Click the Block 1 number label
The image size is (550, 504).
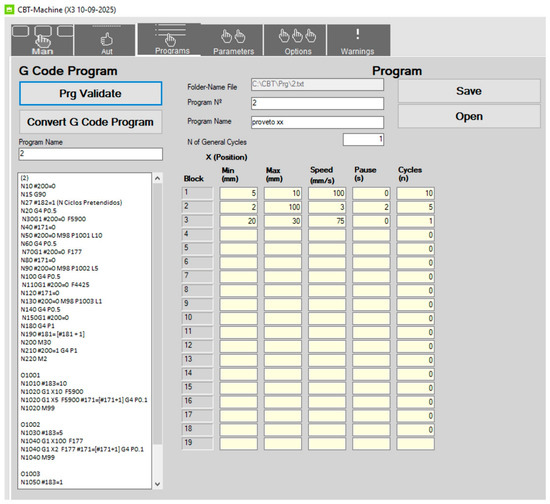(197, 193)
